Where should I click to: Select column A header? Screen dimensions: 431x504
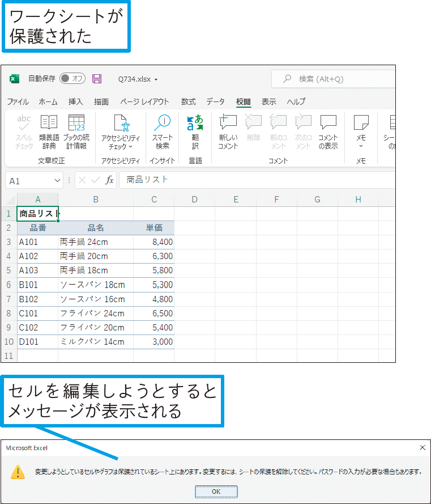pyautogui.click(x=37, y=200)
